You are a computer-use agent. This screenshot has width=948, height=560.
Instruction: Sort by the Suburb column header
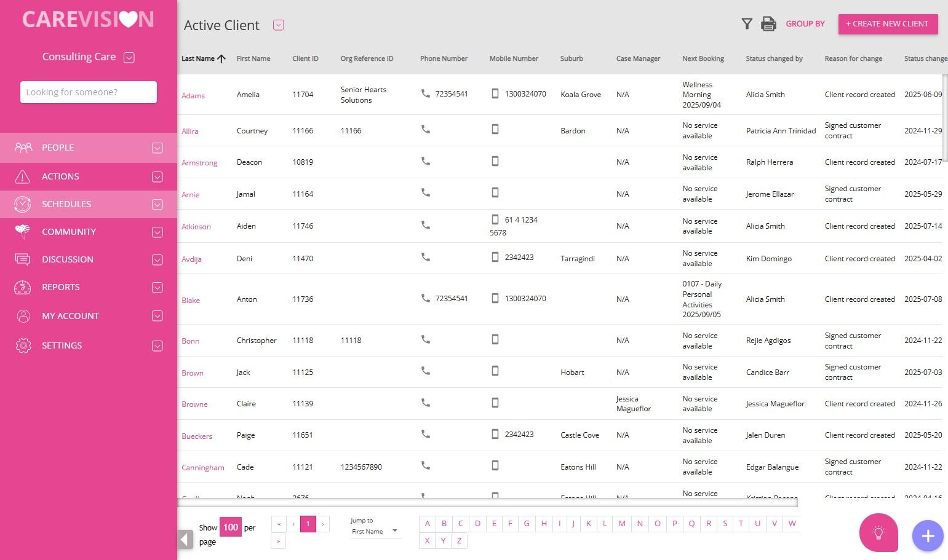[x=572, y=59]
